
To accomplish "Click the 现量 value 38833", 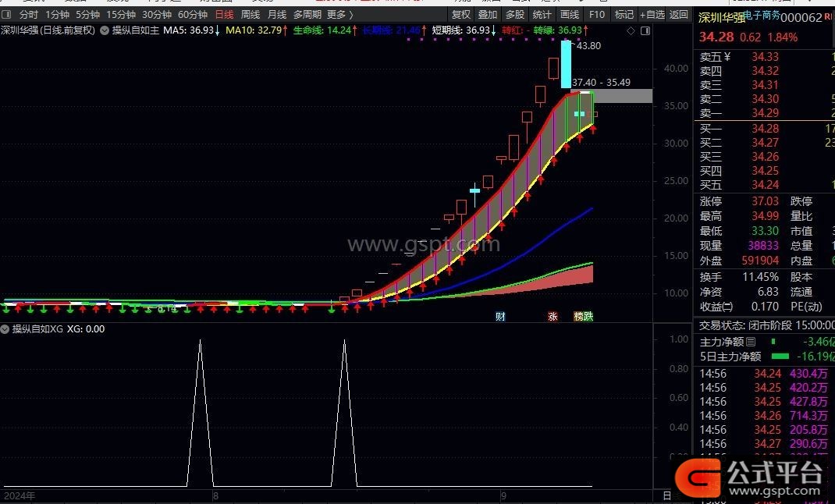I will tap(763, 245).
